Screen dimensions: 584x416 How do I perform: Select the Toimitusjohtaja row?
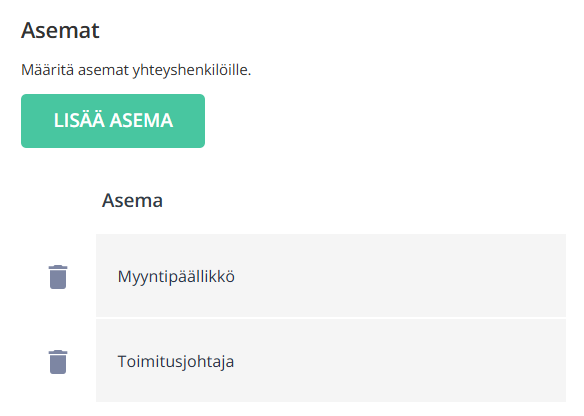(331, 361)
